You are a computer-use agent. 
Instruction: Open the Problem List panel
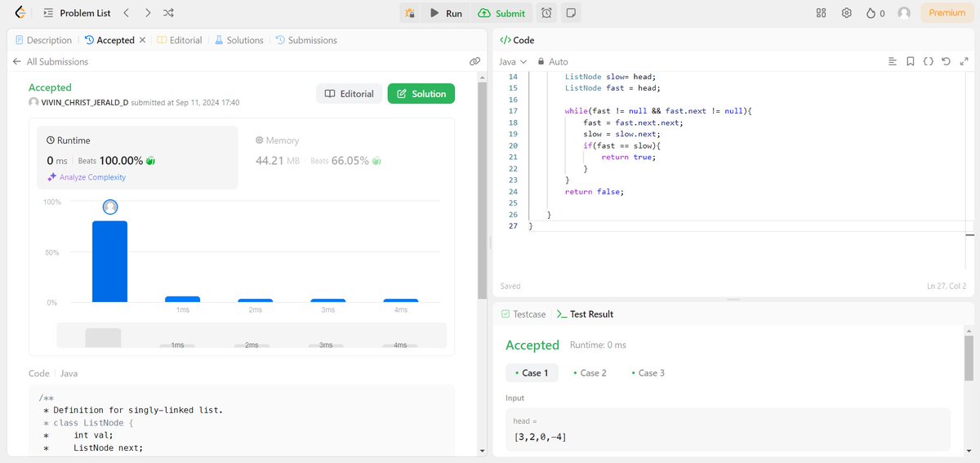(x=75, y=13)
